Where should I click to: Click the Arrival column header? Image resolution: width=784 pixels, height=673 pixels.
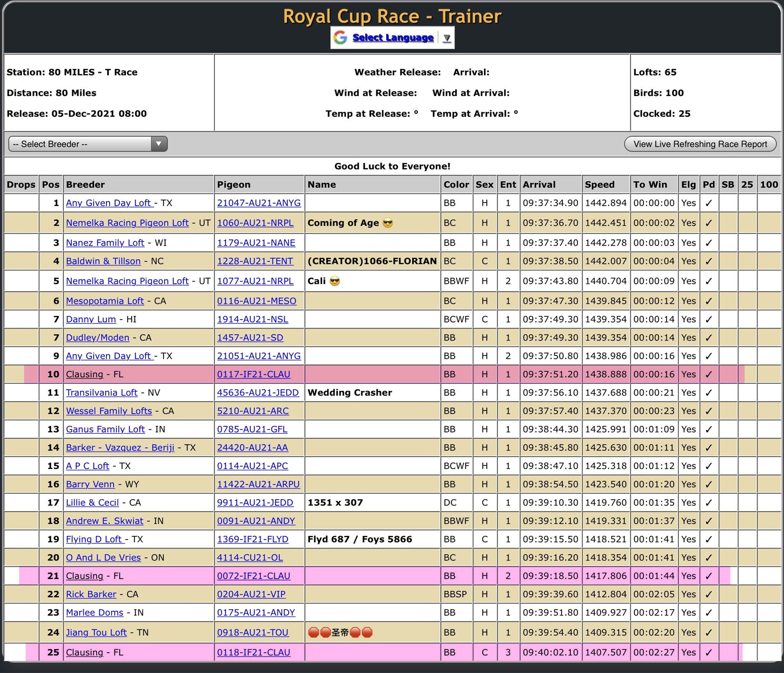pos(539,184)
